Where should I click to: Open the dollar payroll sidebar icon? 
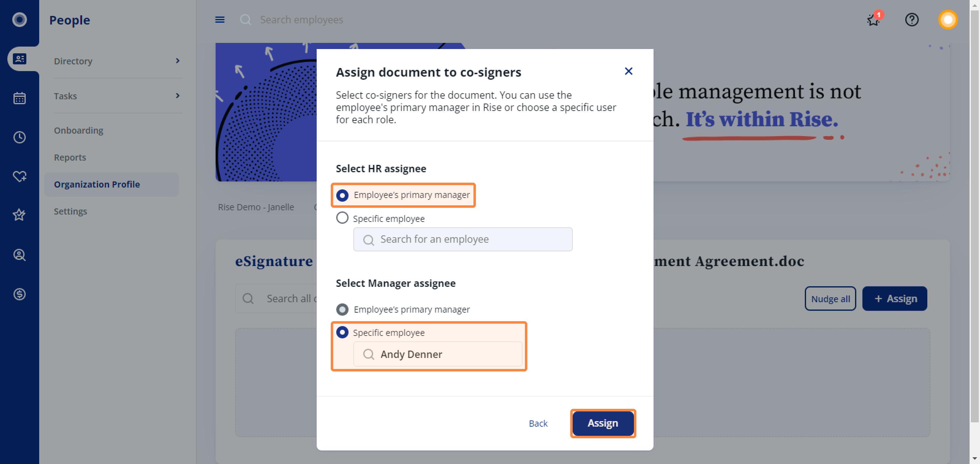click(x=19, y=294)
